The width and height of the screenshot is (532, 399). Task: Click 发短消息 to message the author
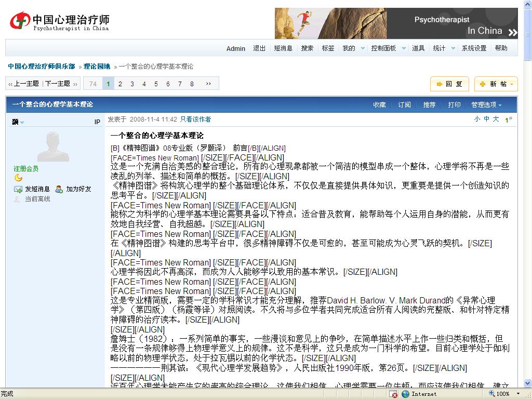click(x=37, y=189)
